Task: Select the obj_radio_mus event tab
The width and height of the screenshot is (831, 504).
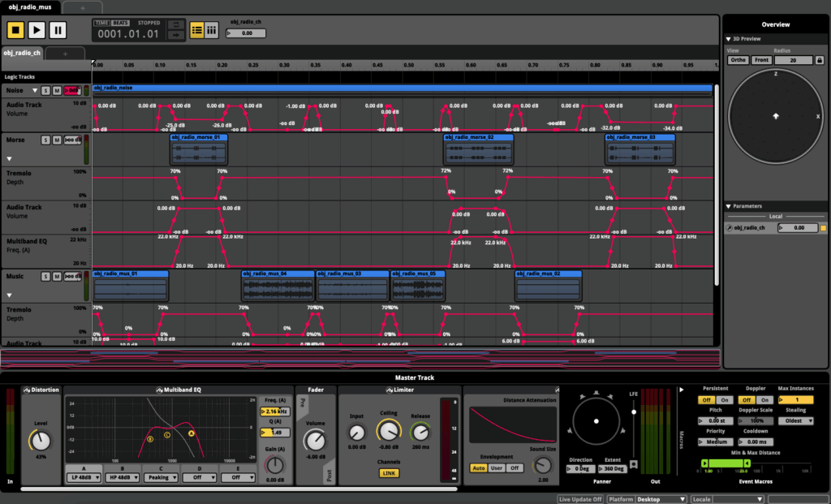Action: tap(29, 6)
